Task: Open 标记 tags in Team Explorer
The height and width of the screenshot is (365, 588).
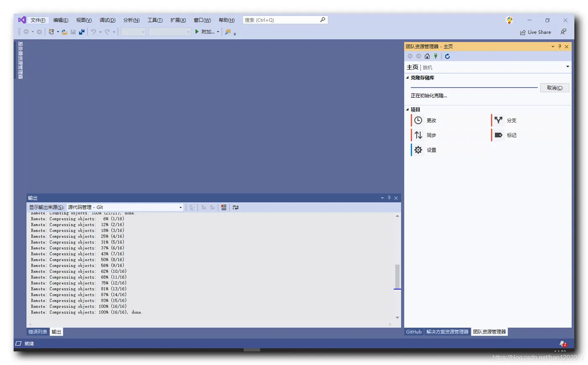Action: click(x=504, y=135)
